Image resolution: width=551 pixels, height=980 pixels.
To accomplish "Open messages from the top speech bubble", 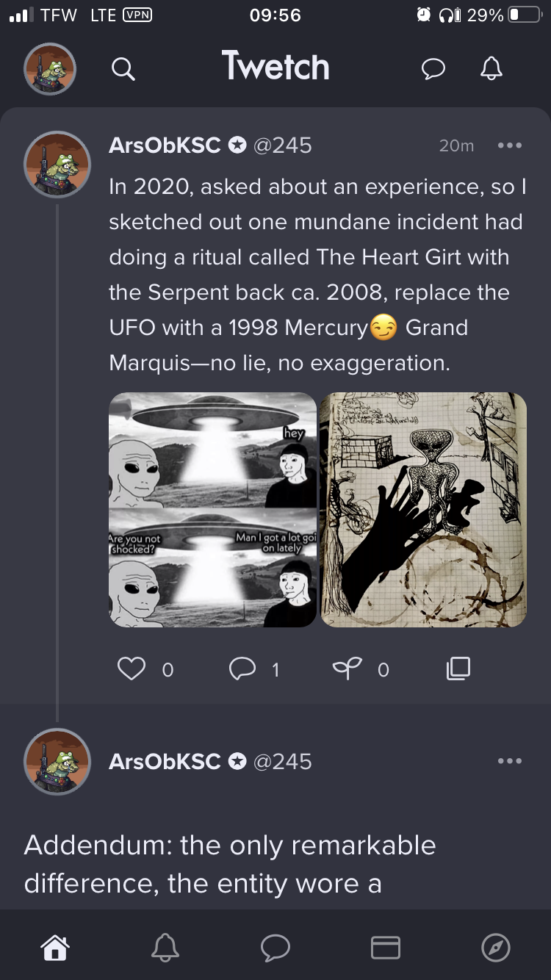I will point(433,68).
